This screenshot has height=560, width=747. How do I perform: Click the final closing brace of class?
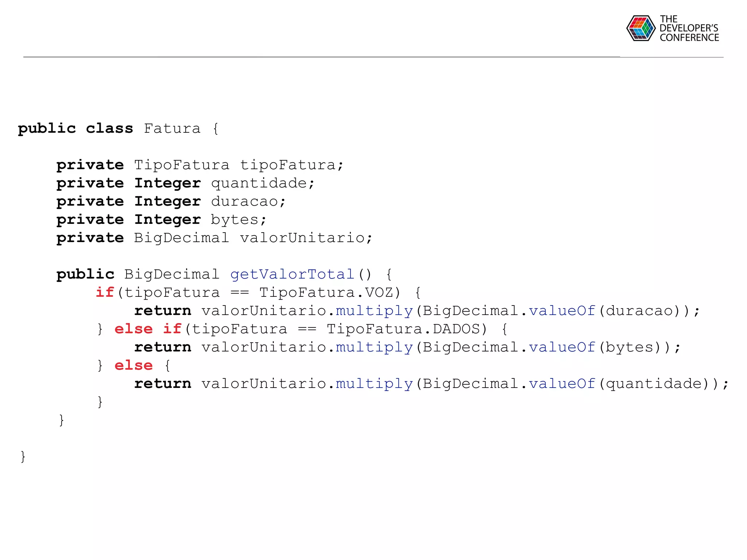tap(23, 456)
